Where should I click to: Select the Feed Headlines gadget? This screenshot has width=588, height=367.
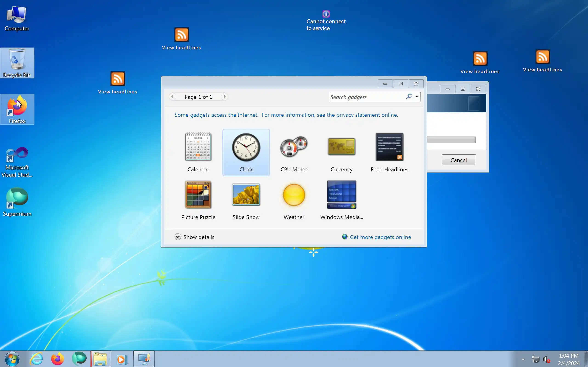click(x=389, y=147)
